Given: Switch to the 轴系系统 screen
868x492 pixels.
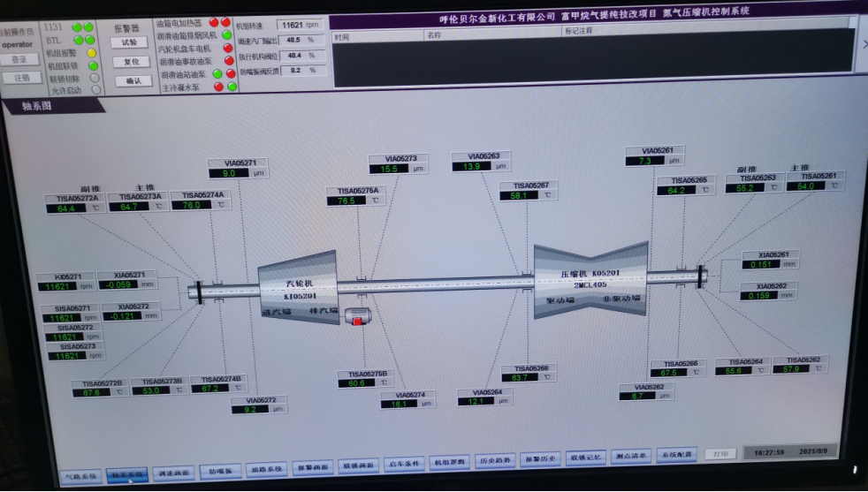Looking at the screenshot, I should coord(127,475).
